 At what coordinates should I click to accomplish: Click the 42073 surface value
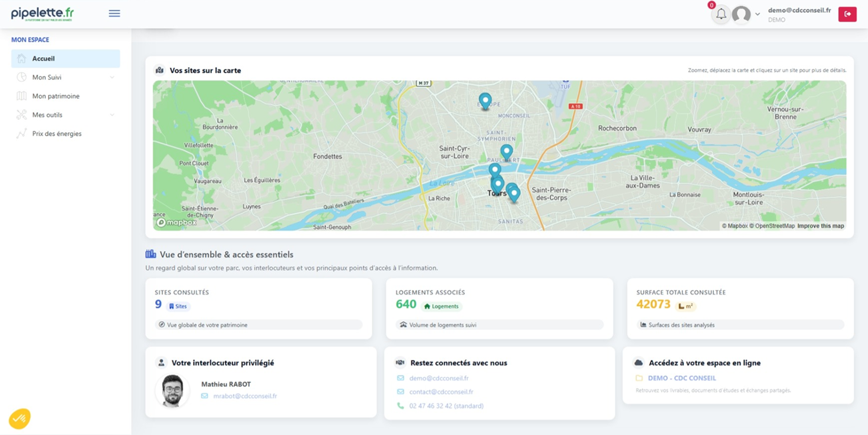(x=653, y=304)
